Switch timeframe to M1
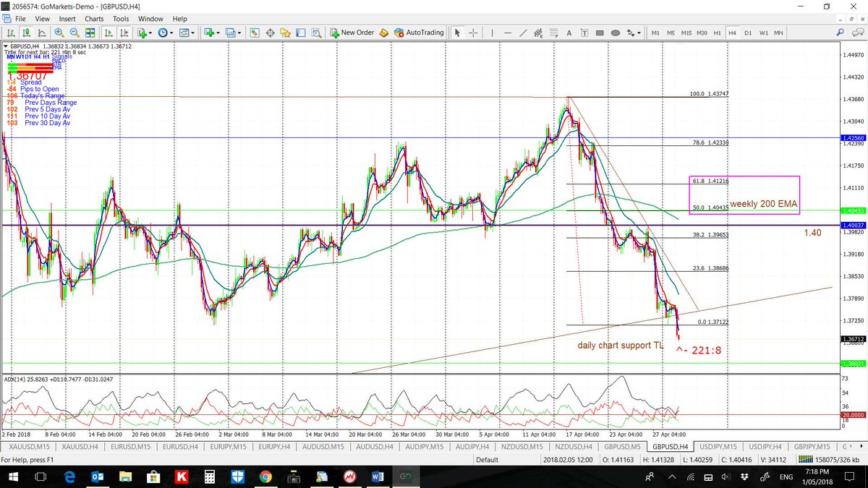 coord(655,33)
